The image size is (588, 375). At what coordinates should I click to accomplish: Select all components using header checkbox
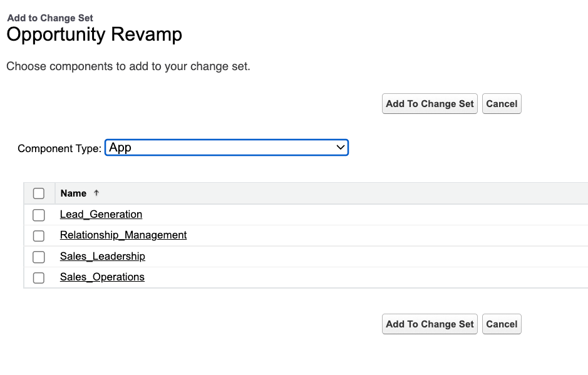(38, 193)
